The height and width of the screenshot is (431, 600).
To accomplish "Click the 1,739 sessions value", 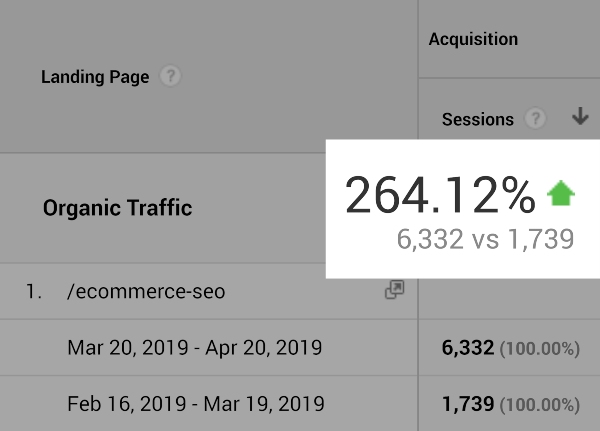I will click(x=468, y=404).
